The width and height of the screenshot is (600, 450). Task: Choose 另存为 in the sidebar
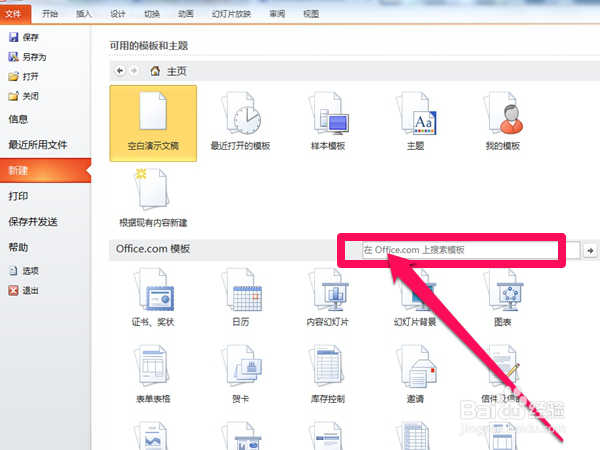point(28,57)
